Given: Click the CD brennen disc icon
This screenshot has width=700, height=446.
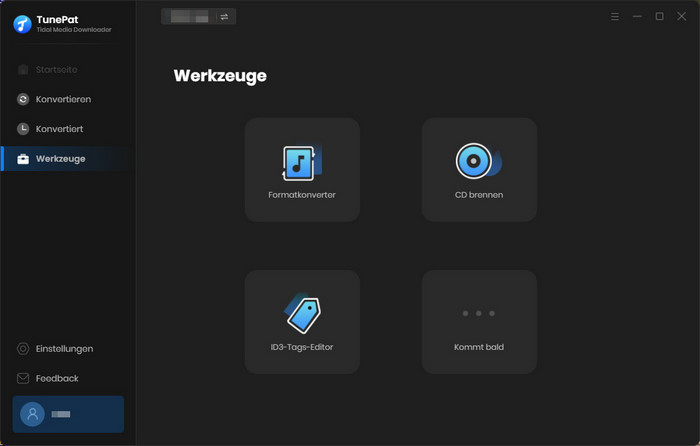Looking at the screenshot, I should click(479, 161).
